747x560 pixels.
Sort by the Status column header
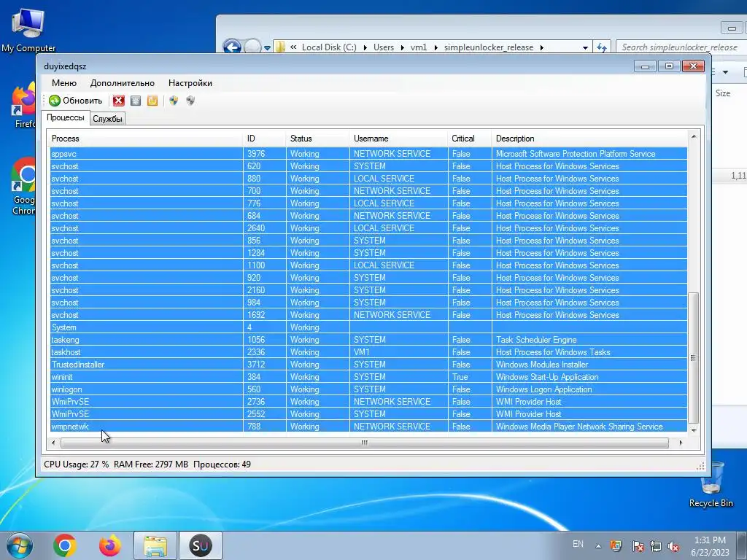[x=318, y=139]
